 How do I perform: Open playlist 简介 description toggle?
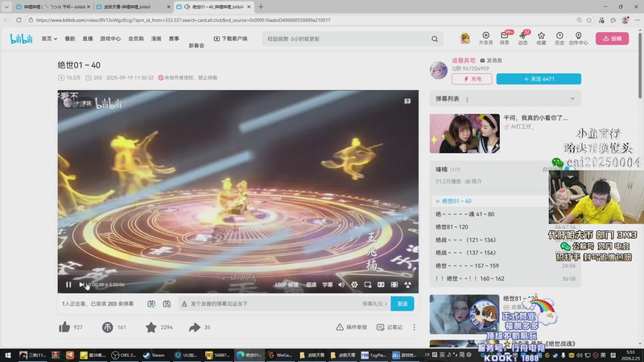pyautogui.click(x=473, y=182)
